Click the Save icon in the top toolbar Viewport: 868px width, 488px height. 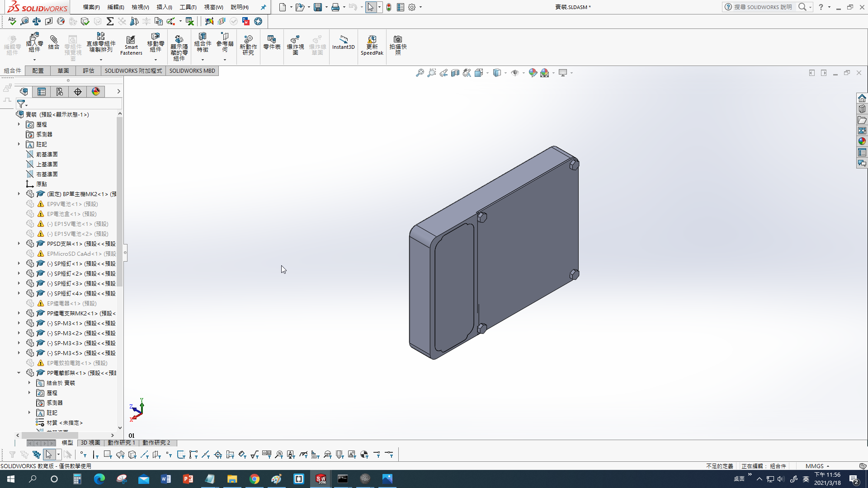pos(318,7)
